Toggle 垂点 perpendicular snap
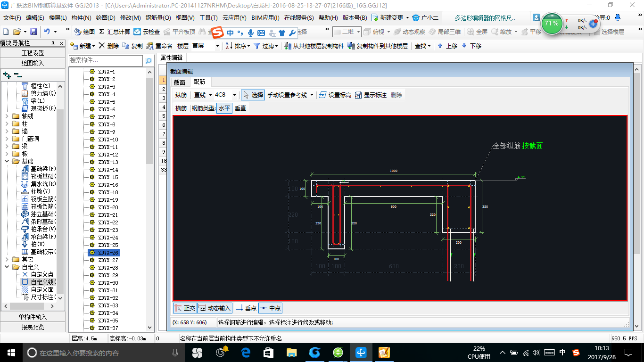Image resolution: width=644 pixels, height=362 pixels. 246,308
